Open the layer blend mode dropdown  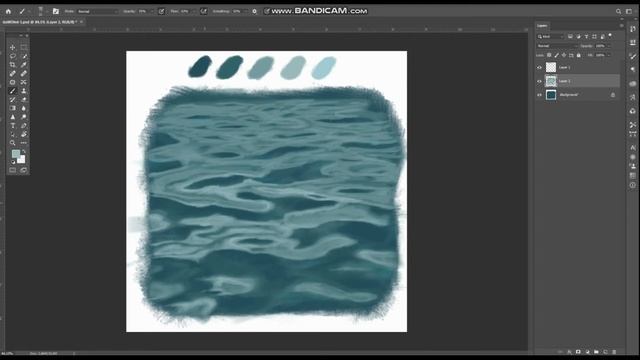[558, 46]
